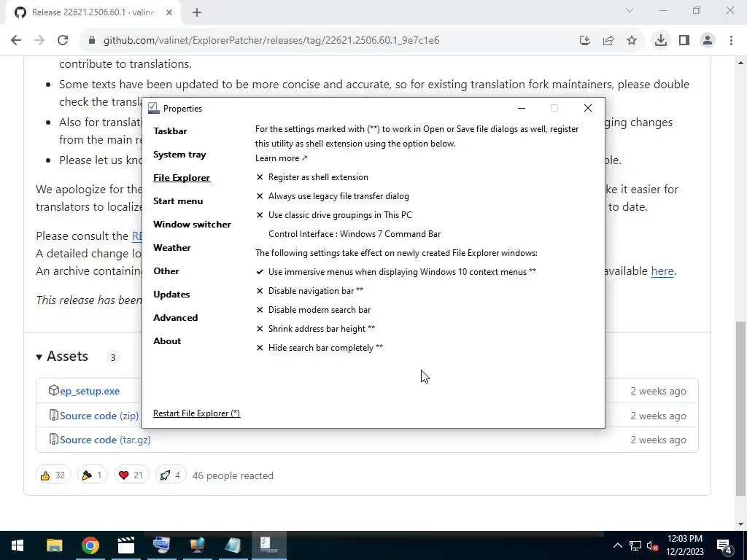Click the thumbs up reaction with 32
This screenshot has width=747, height=560.
pos(53,475)
